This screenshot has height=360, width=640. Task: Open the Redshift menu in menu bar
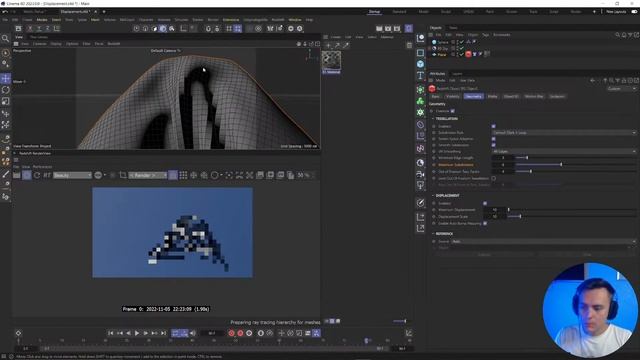(278, 20)
